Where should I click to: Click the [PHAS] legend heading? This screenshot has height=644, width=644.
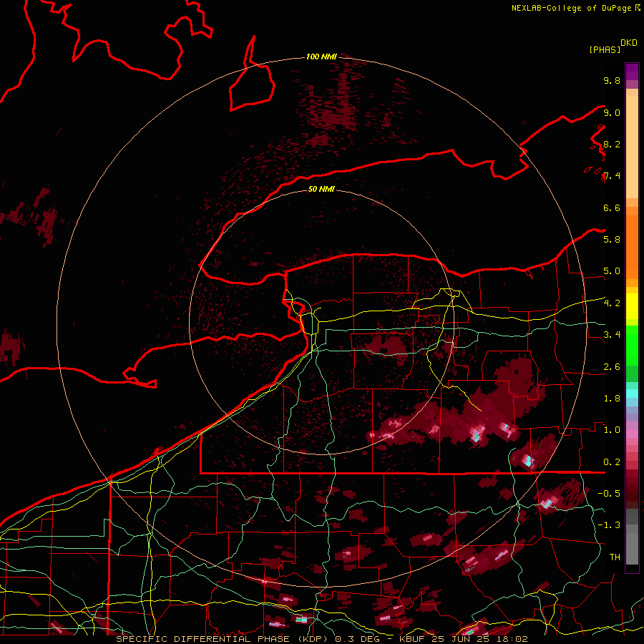point(605,50)
